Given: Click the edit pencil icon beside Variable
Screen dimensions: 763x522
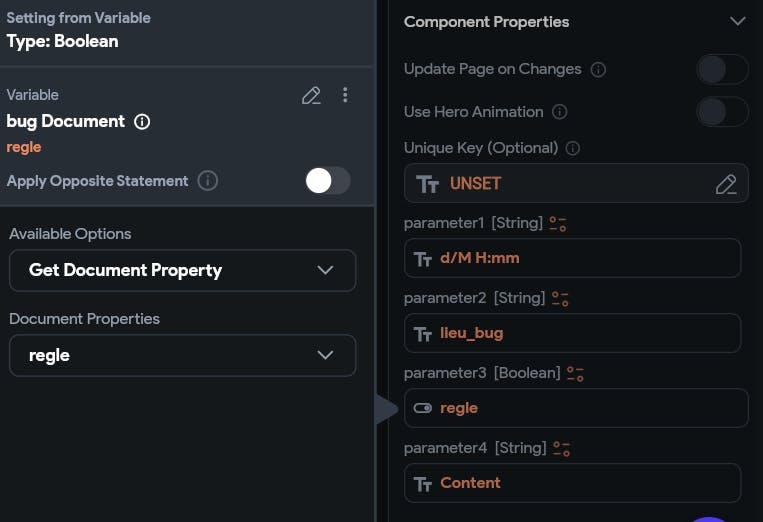Looking at the screenshot, I should point(311,95).
